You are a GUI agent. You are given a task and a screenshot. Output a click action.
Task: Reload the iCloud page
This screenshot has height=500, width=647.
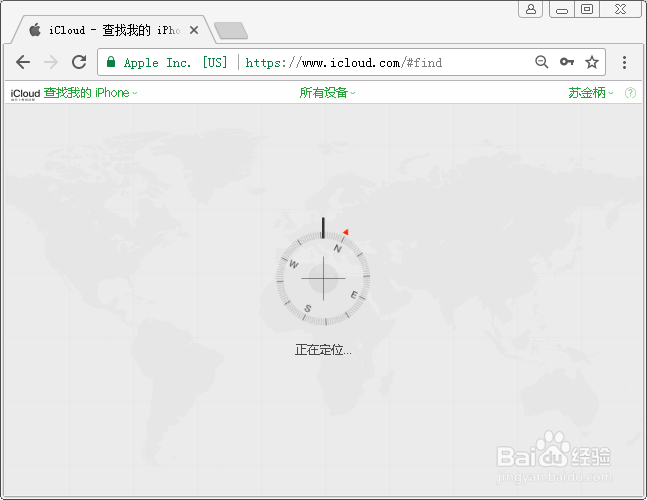tap(79, 62)
